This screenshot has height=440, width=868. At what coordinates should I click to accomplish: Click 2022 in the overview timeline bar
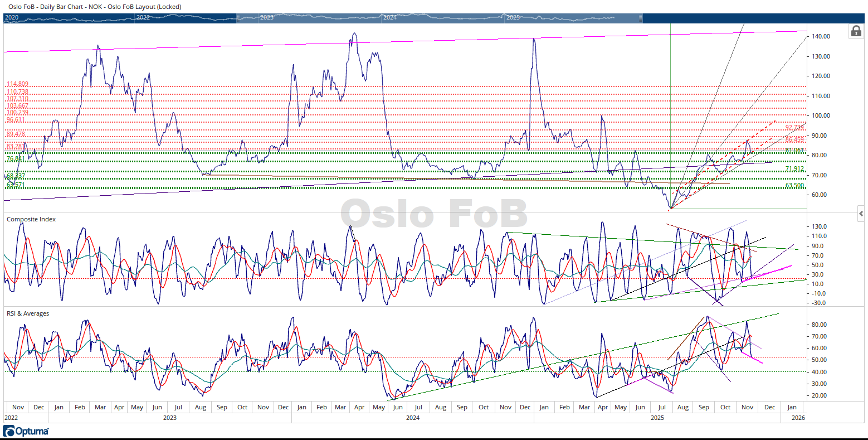coord(143,18)
